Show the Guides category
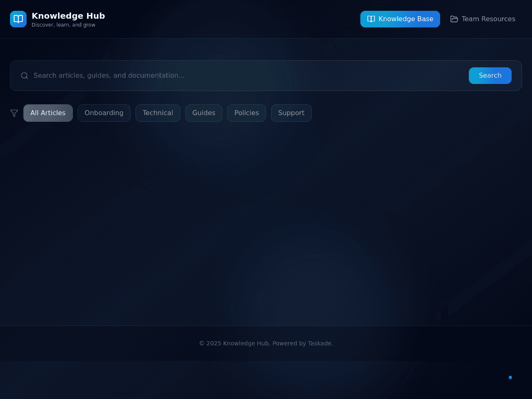Screen dimensions: 532x399 tap(204, 113)
